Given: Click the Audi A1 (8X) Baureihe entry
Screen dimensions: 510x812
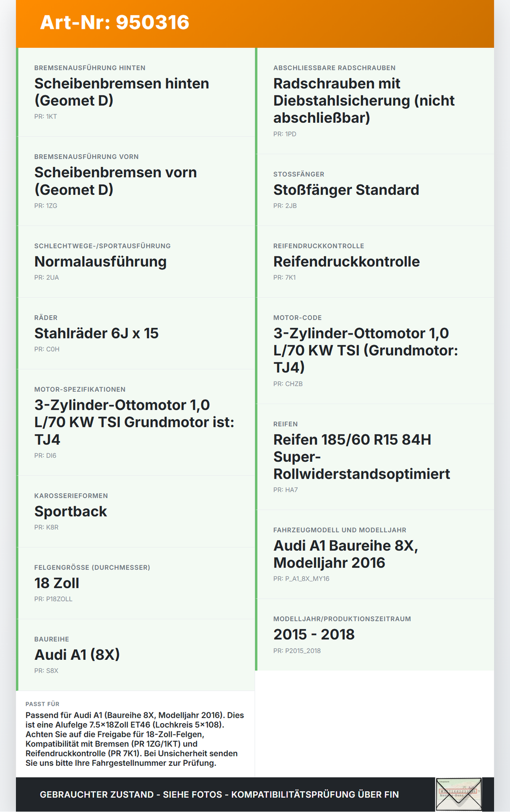Looking at the screenshot, I should (77, 655).
